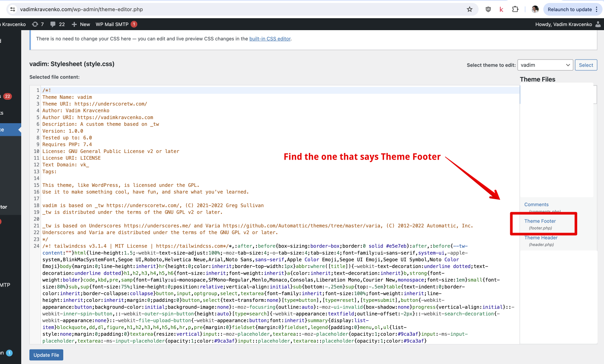Click the user silhouette icon next to Howdy
Viewport: 604px width, 364px height.
(x=598, y=24)
